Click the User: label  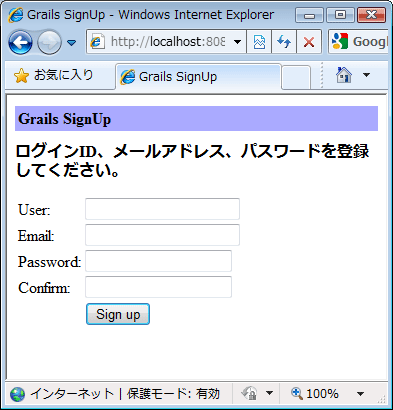[34, 210]
